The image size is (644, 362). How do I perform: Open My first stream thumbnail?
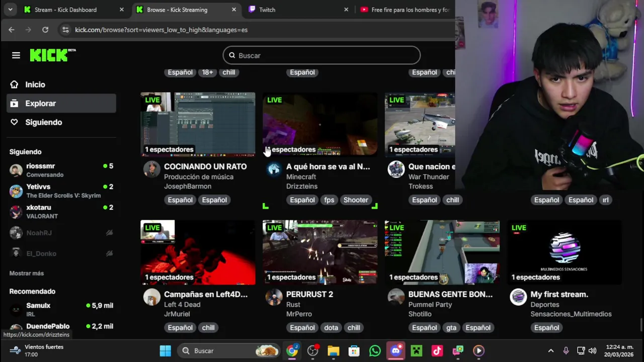565,252
